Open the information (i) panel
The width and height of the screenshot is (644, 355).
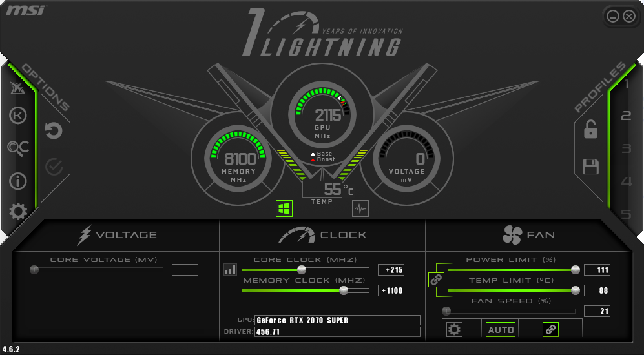coord(17,181)
